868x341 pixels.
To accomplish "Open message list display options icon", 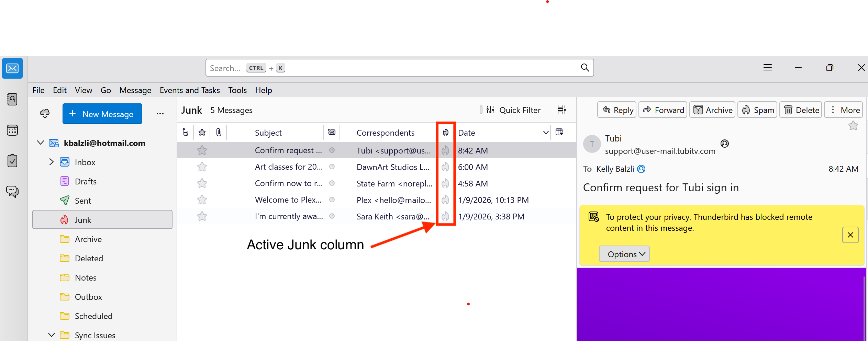I will (561, 110).
